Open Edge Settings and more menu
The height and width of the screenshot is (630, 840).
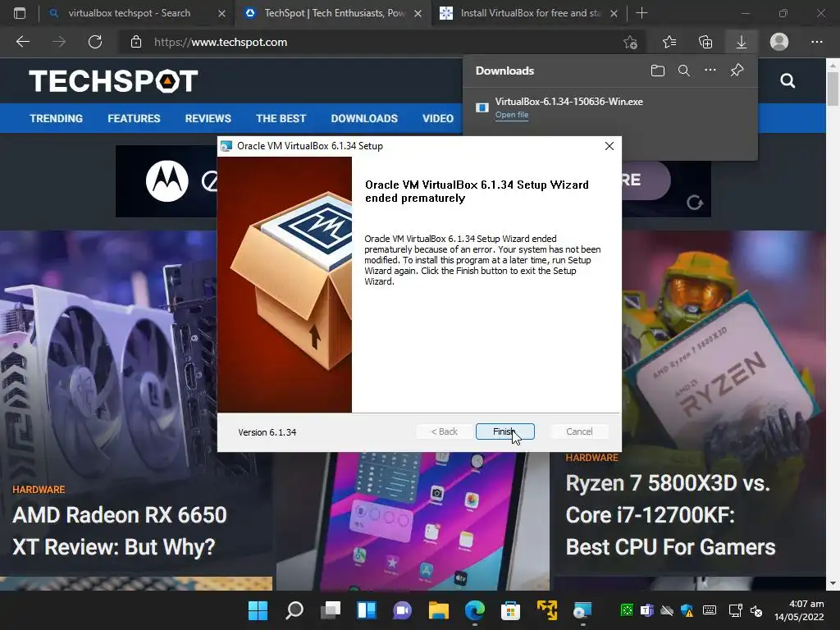816,42
